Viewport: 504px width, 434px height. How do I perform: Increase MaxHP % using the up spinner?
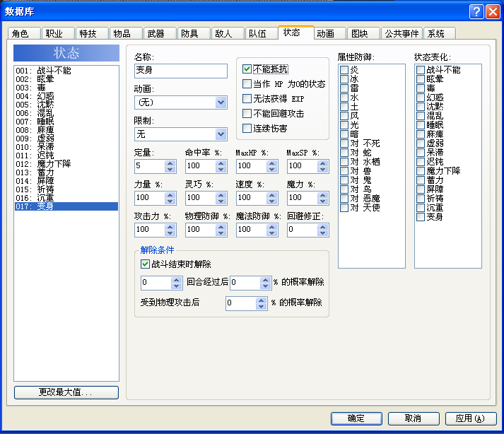pyautogui.click(x=271, y=163)
